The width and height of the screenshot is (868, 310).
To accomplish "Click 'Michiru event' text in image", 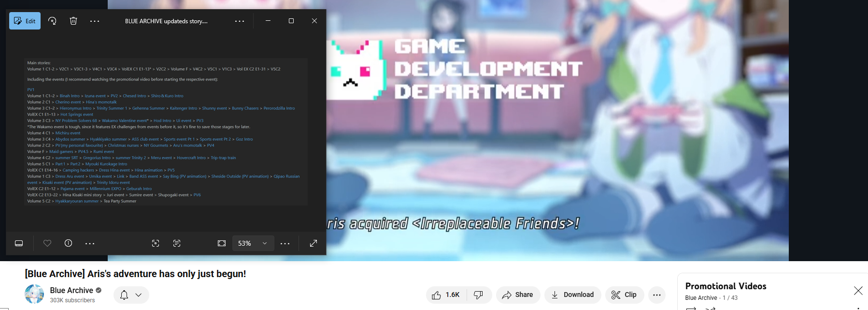I will point(68,133).
